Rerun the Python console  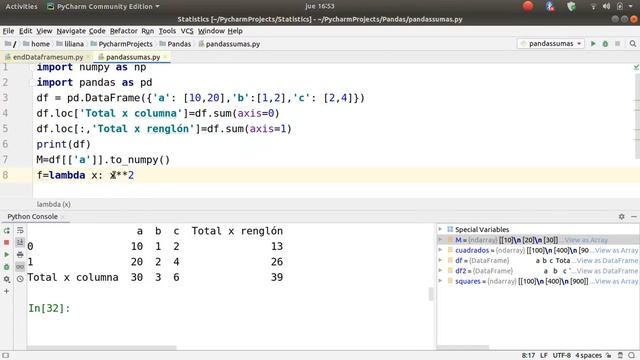[7, 231]
